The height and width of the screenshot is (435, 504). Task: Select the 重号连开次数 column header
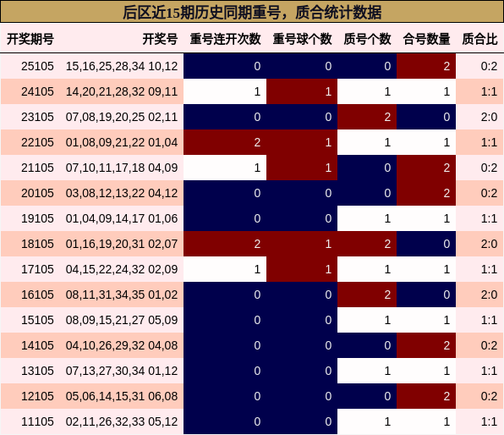click(x=225, y=39)
